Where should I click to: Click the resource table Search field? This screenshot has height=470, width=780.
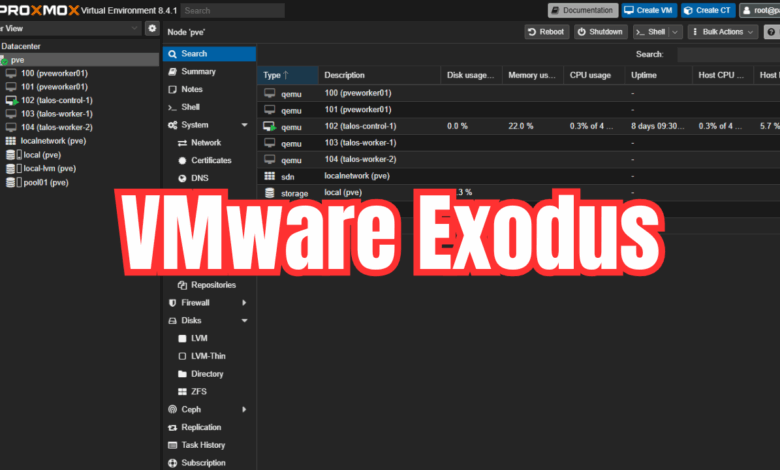coord(729,54)
